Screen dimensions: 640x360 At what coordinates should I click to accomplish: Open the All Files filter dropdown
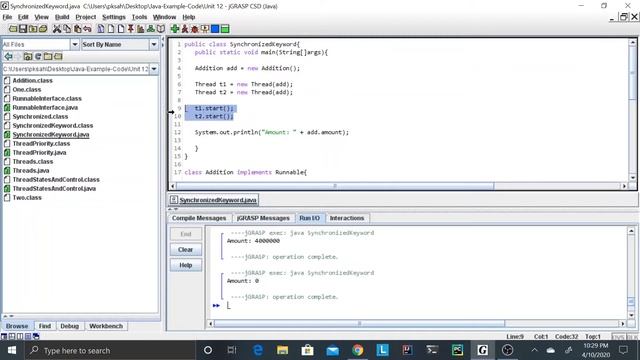(x=75, y=44)
